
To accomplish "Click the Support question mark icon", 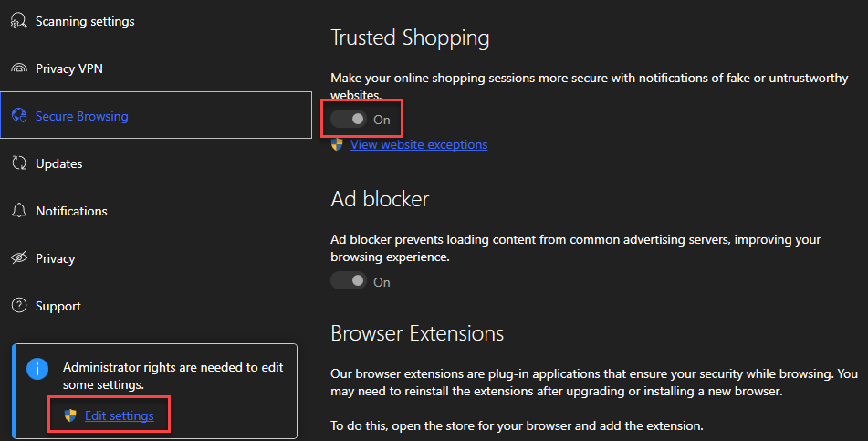I will 18,306.
